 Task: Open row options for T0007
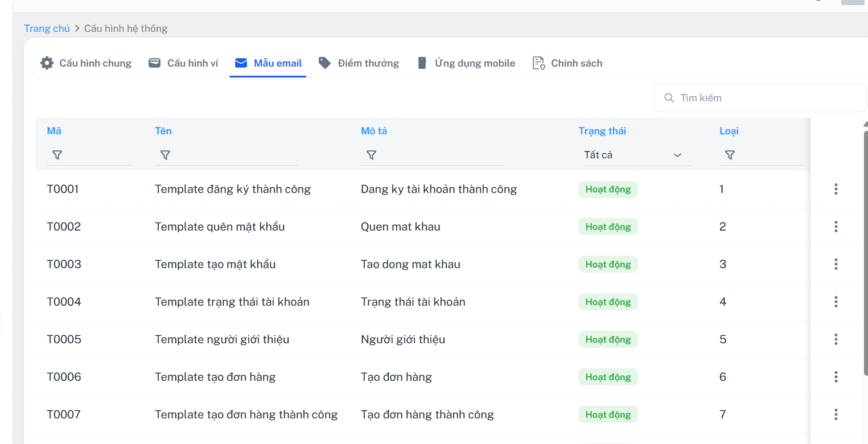(836, 414)
